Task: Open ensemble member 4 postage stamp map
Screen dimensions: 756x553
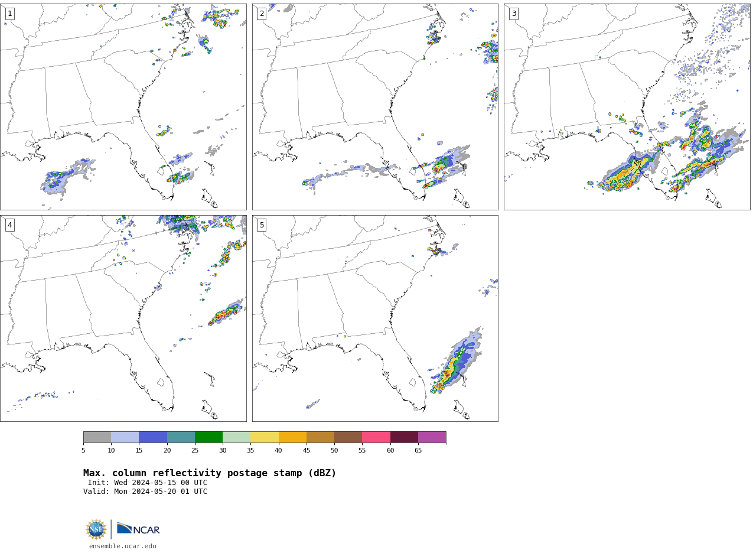Action: pos(123,318)
